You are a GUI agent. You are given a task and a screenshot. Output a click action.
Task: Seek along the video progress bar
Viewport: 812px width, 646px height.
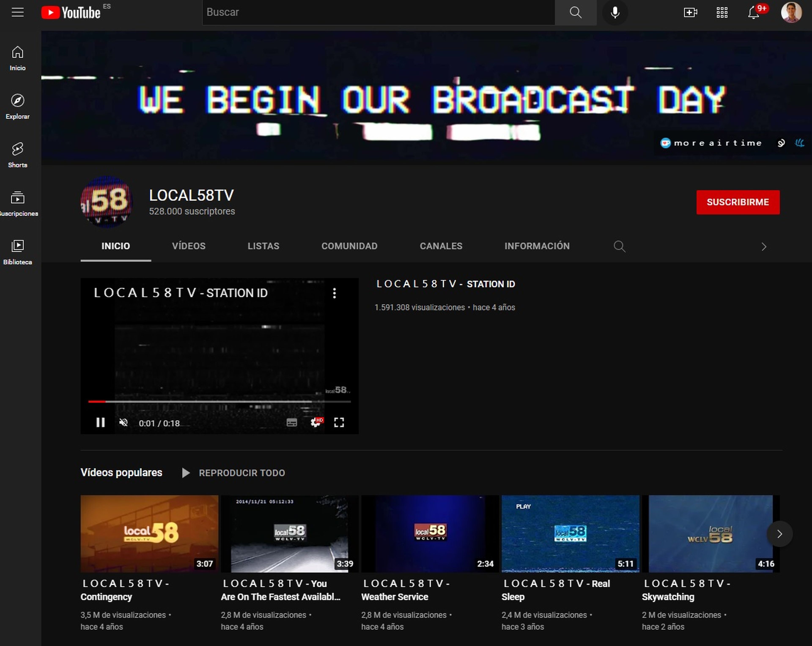219,402
